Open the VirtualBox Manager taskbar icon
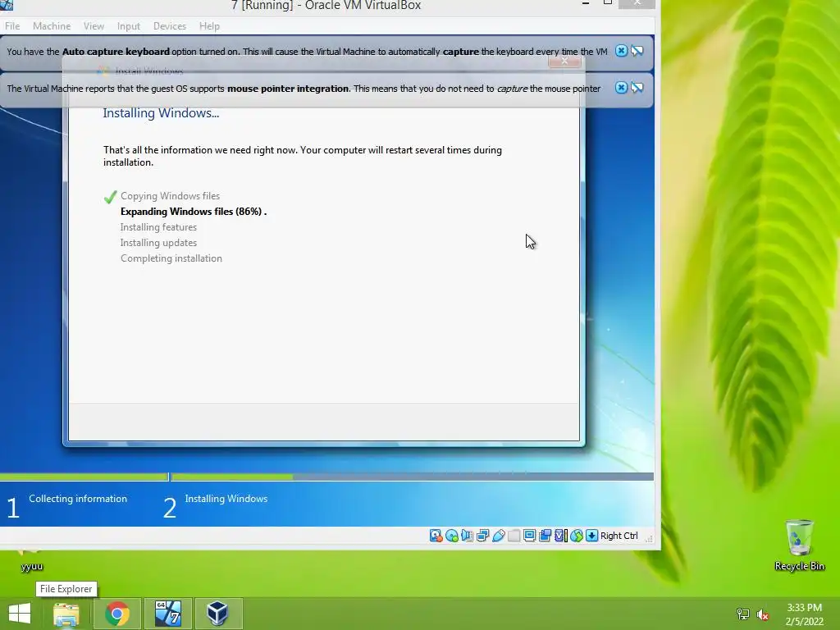This screenshot has height=630, width=840. click(x=218, y=614)
